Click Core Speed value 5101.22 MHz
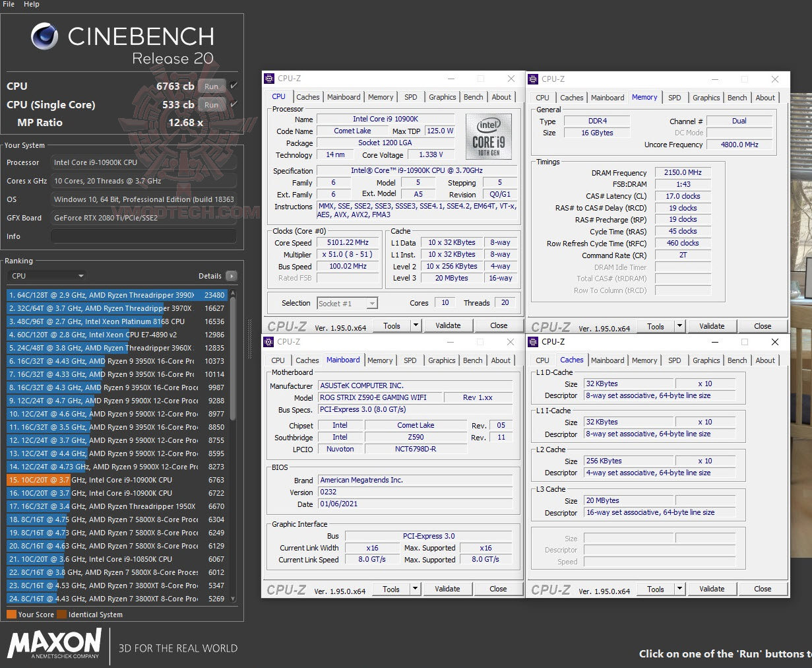812x668 pixels. [348, 242]
